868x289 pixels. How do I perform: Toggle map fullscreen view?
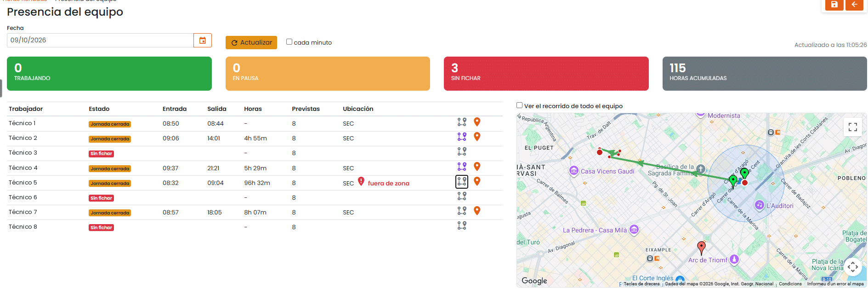pyautogui.click(x=853, y=127)
